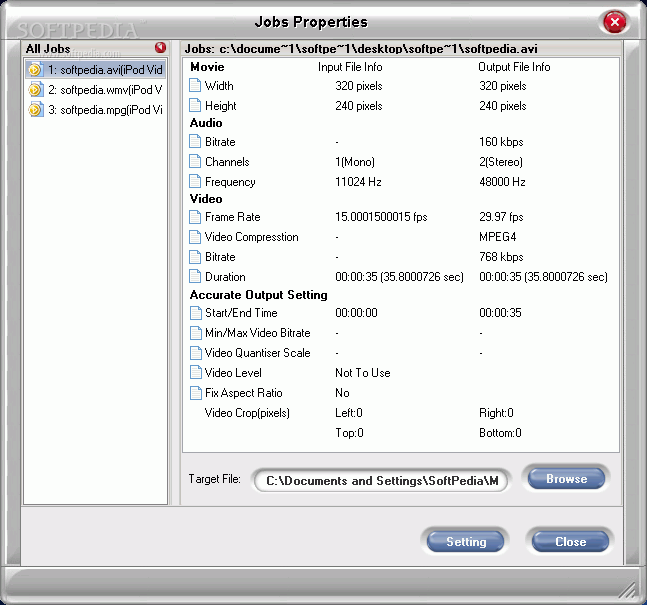Click the 15.0001500015 fps value

tap(381, 217)
